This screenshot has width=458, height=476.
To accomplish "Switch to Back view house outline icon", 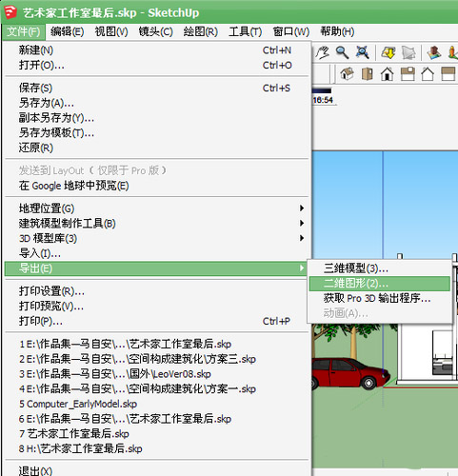I will point(428,74).
